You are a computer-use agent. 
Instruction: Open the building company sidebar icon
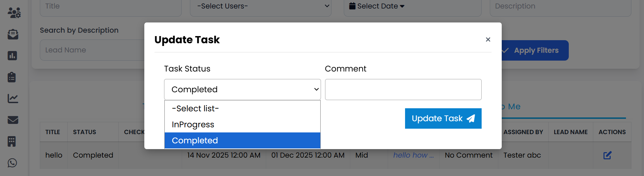click(12, 141)
